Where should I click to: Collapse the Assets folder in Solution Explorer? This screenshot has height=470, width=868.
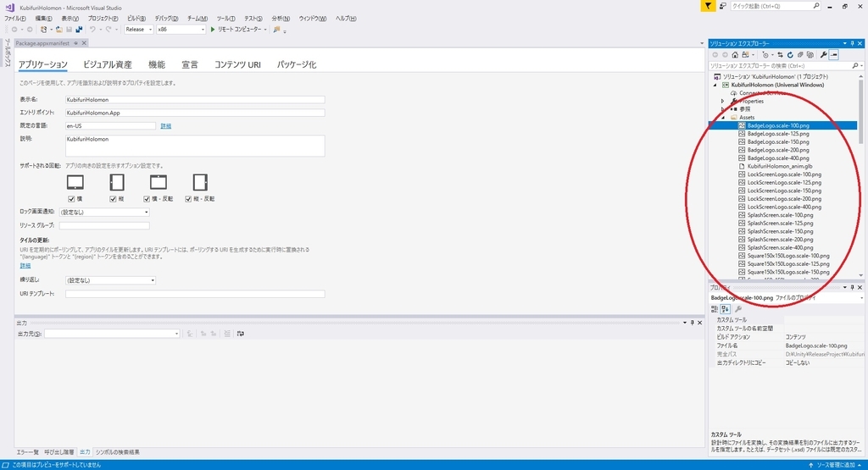pyautogui.click(x=722, y=117)
